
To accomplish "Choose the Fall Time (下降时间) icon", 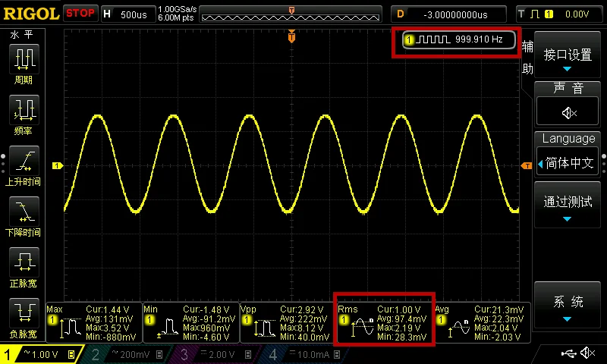I will point(24,212).
